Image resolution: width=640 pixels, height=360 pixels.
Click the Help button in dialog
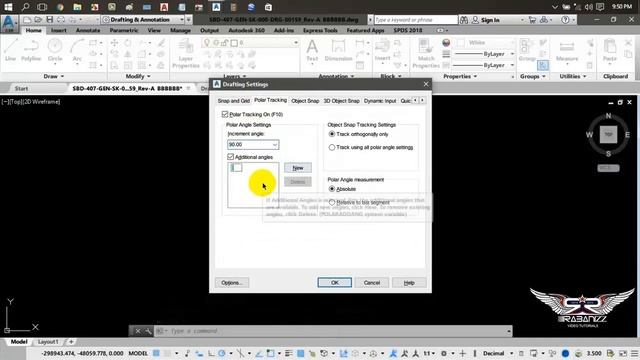pos(409,282)
